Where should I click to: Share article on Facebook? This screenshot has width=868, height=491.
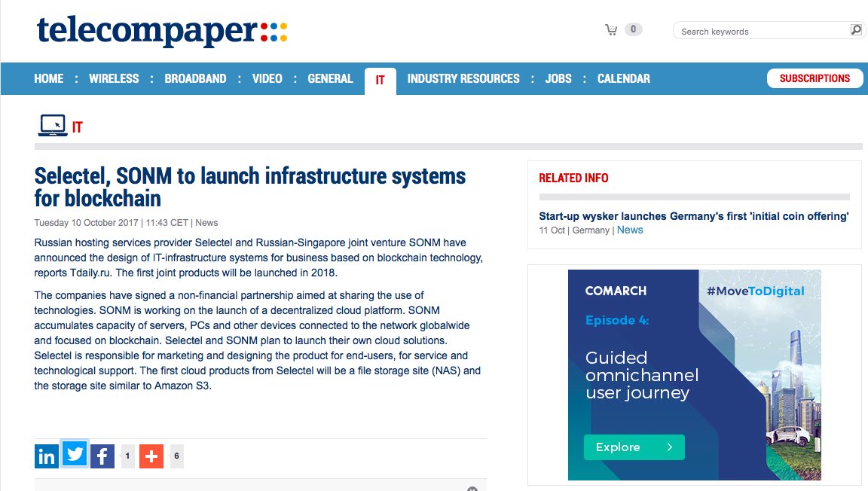tap(102, 456)
